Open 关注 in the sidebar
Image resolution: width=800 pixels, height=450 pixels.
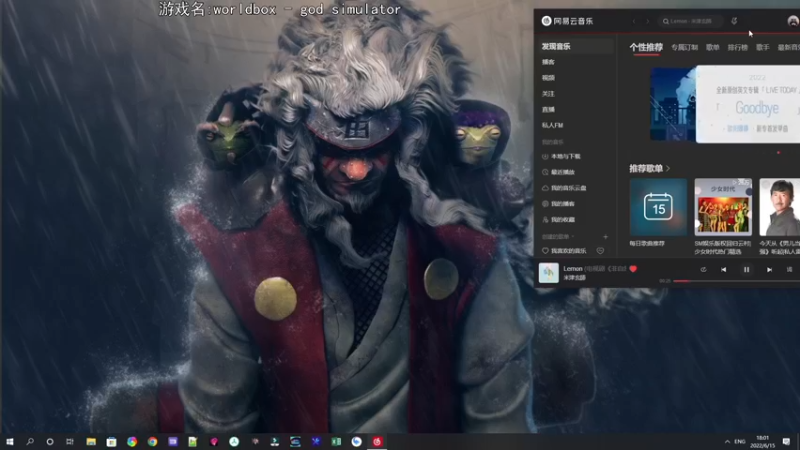click(548, 94)
